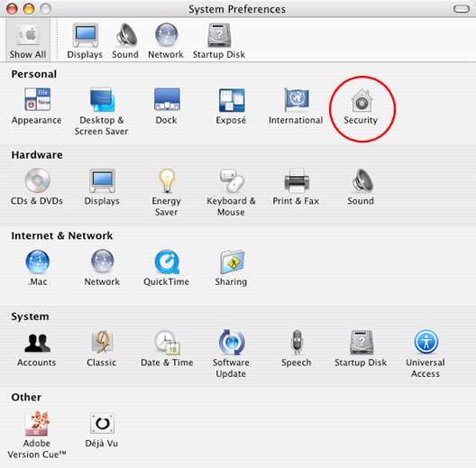Open Print & Fax preferences
Viewport: 476px width, 468px height.
tap(296, 187)
